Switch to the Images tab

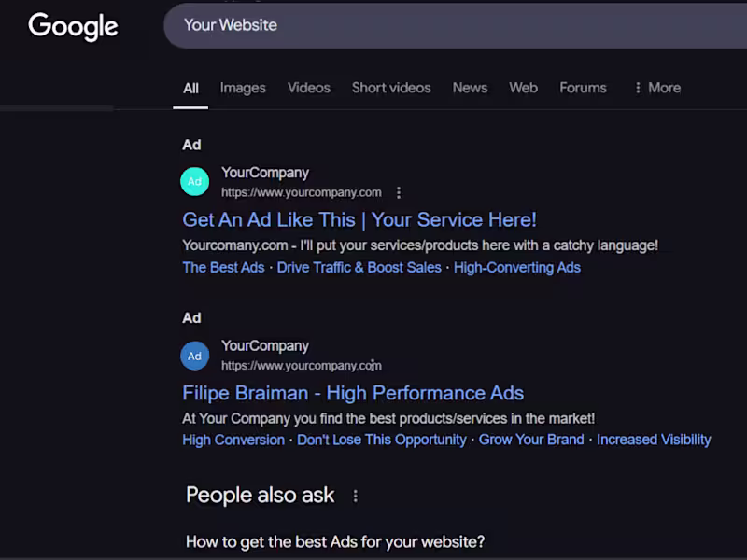[x=243, y=88]
